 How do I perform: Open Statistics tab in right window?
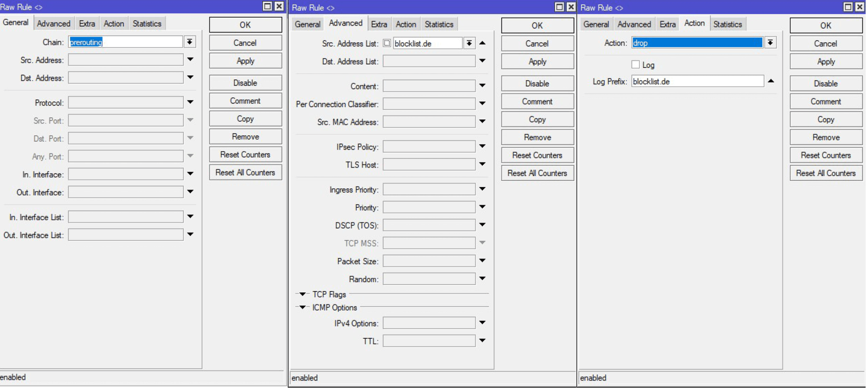point(727,24)
